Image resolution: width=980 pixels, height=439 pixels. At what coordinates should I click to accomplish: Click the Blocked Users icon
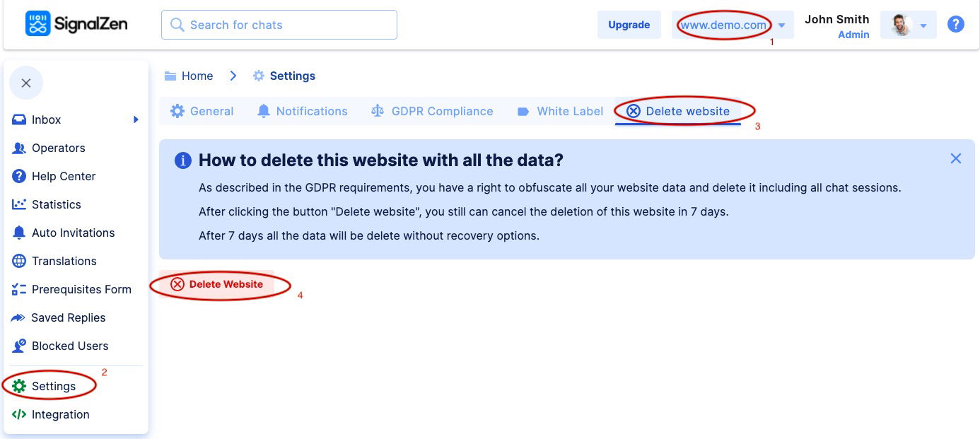point(19,346)
